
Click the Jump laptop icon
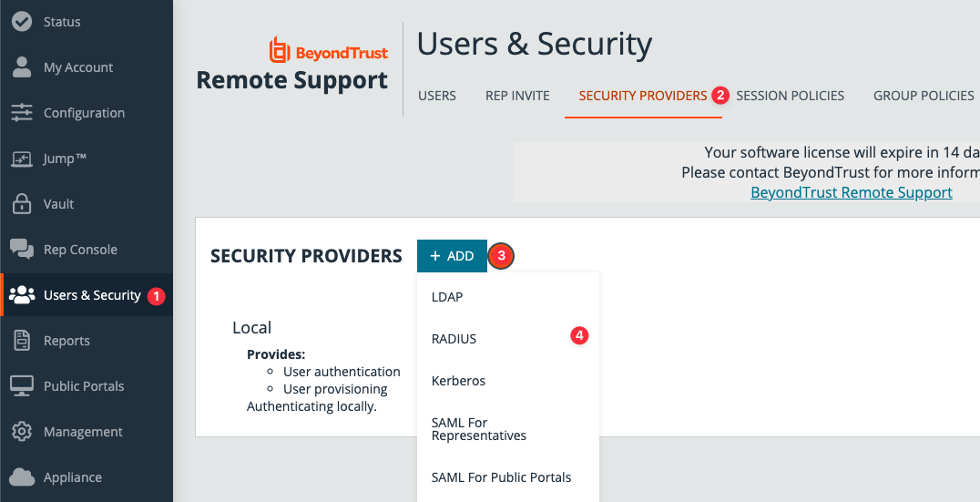click(x=22, y=159)
